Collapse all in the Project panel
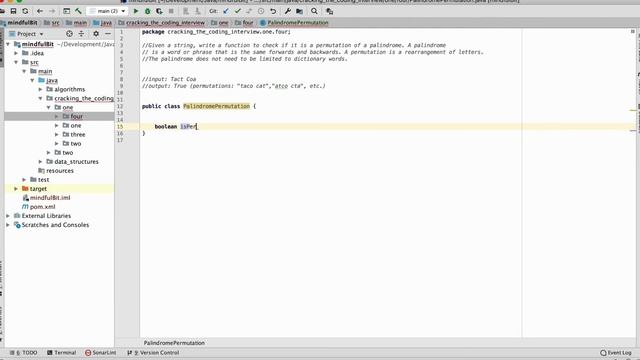The image size is (640, 360). point(81,34)
